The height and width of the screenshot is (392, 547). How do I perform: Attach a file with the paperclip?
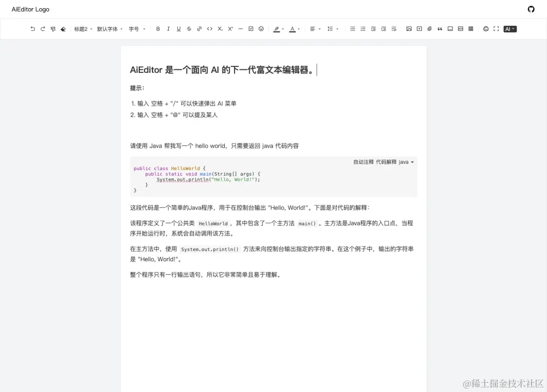tap(429, 29)
